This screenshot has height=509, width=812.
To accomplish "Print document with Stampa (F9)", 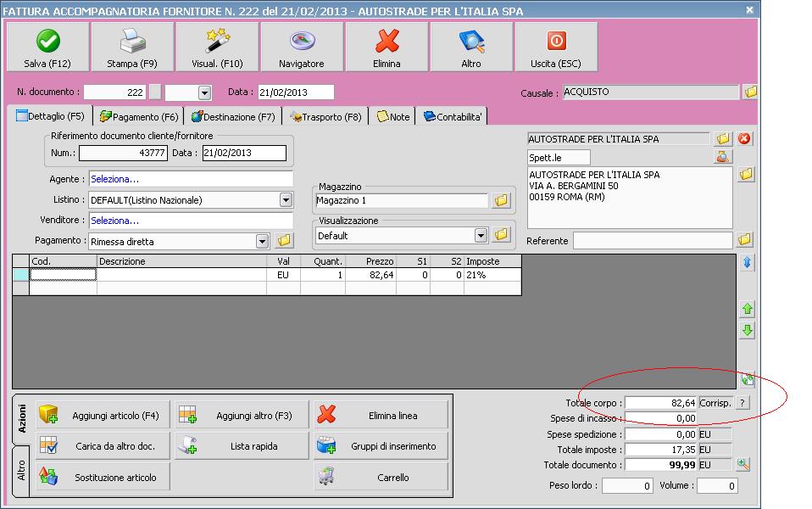I will (x=132, y=48).
